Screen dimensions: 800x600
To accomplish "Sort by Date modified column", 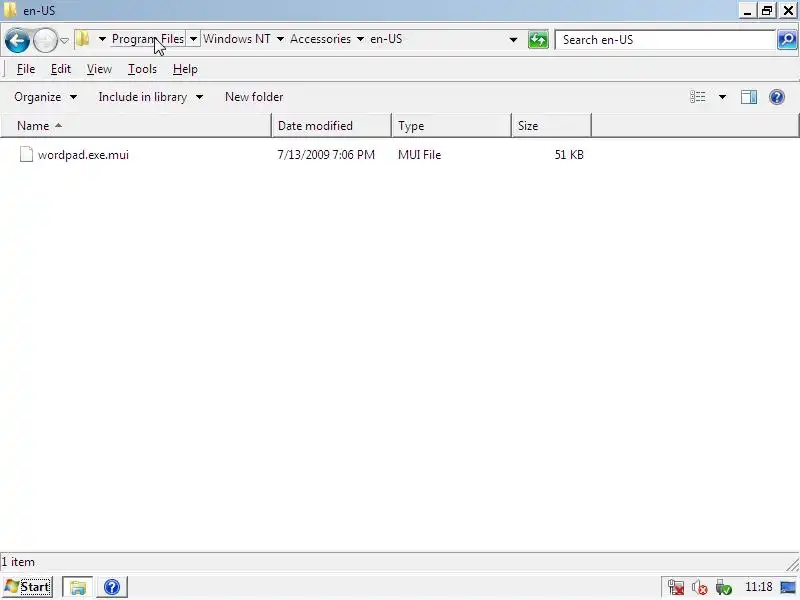I will coord(332,126).
